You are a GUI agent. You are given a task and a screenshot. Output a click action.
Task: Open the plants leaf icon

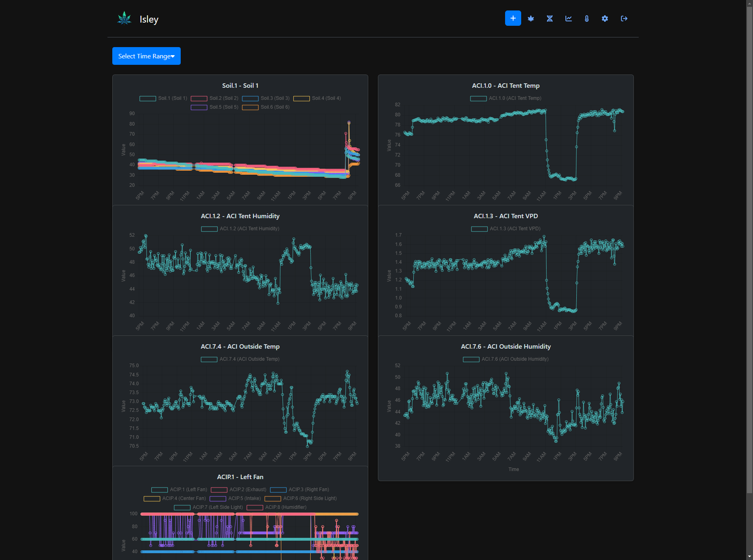tap(531, 19)
